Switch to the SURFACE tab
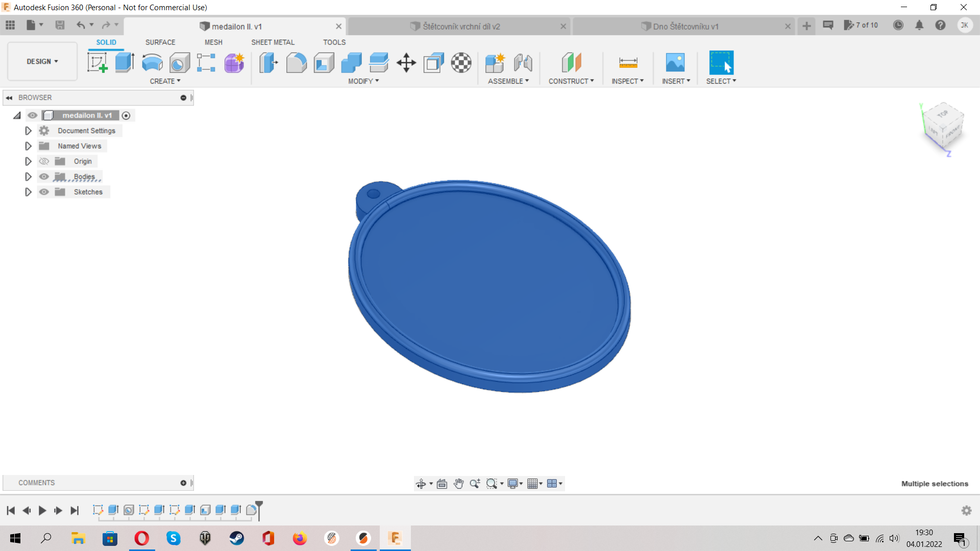980x551 pixels. tap(160, 42)
